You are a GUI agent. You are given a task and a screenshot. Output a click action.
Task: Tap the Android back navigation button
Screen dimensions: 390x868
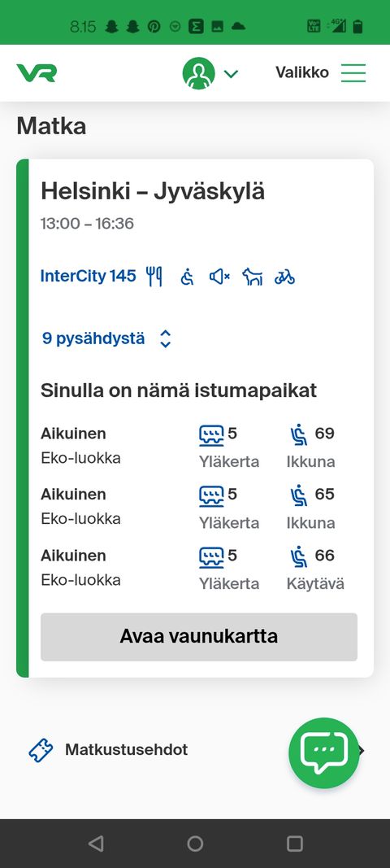[x=96, y=843]
